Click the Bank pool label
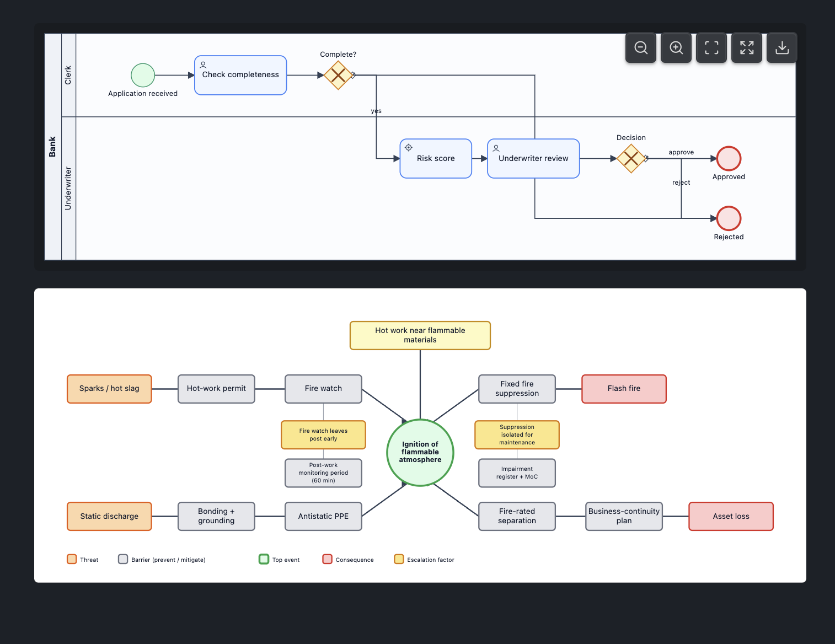The image size is (835, 644). (52, 147)
